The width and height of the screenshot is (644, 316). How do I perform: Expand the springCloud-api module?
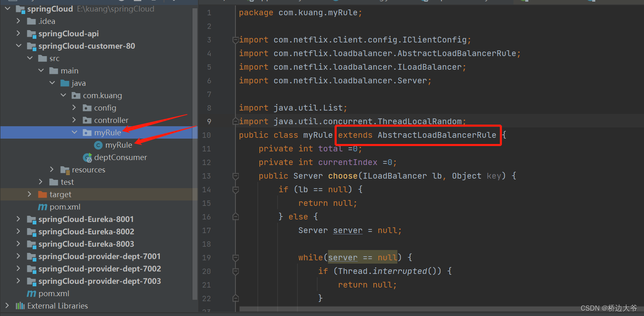(18, 33)
